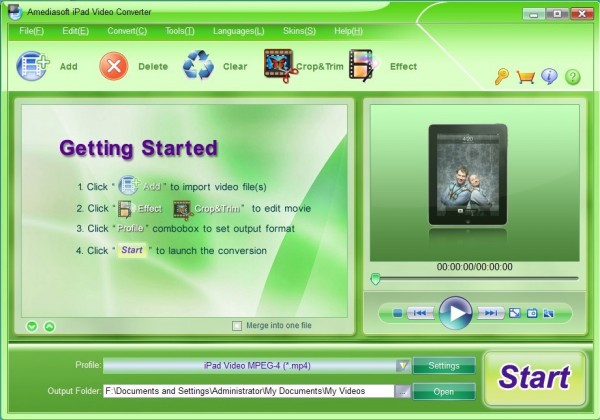Viewport: 600px width, 420px height.
Task: Open the Edit menu
Action: [75, 31]
